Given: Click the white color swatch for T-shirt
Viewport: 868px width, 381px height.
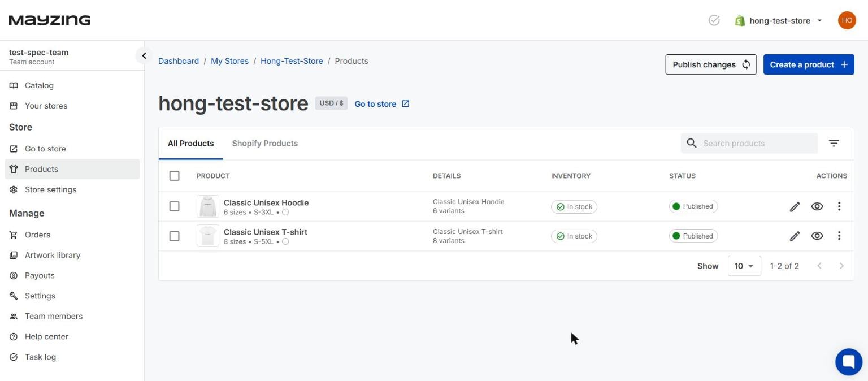Looking at the screenshot, I should click(x=285, y=241).
